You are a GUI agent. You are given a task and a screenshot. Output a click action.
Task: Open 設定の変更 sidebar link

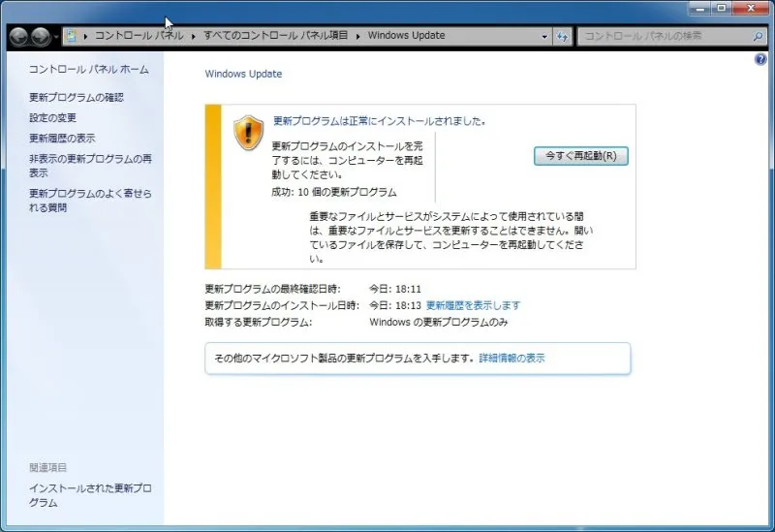tap(52, 117)
